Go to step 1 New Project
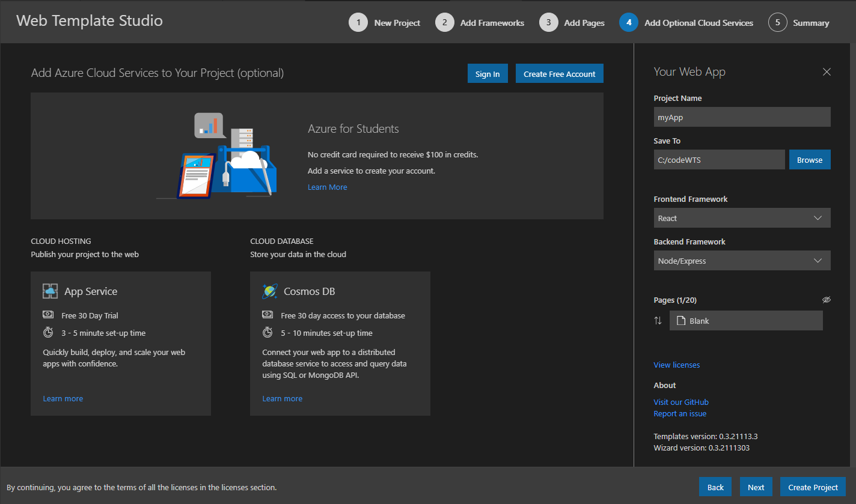Image resolution: width=856 pixels, height=504 pixels. [x=385, y=23]
